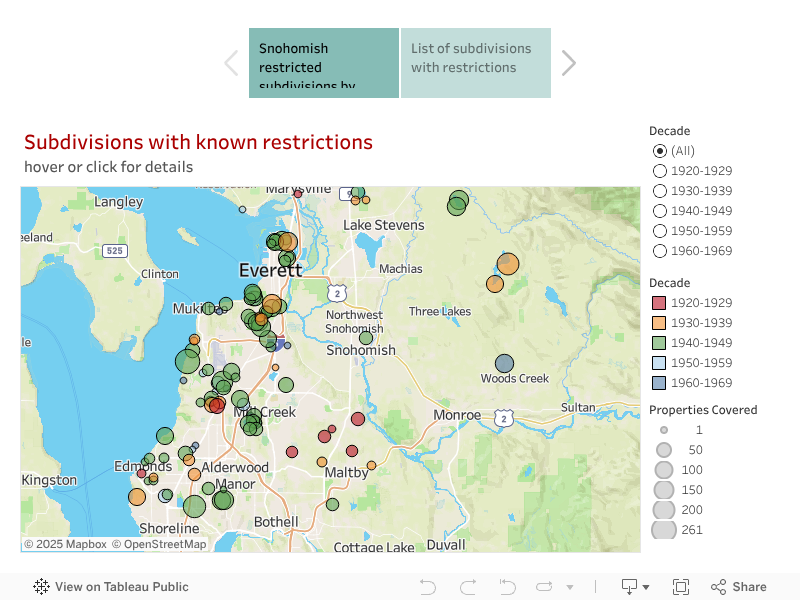The width and height of the screenshot is (800, 600).
Task: Open the Download dropdown menu
Action: [635, 587]
